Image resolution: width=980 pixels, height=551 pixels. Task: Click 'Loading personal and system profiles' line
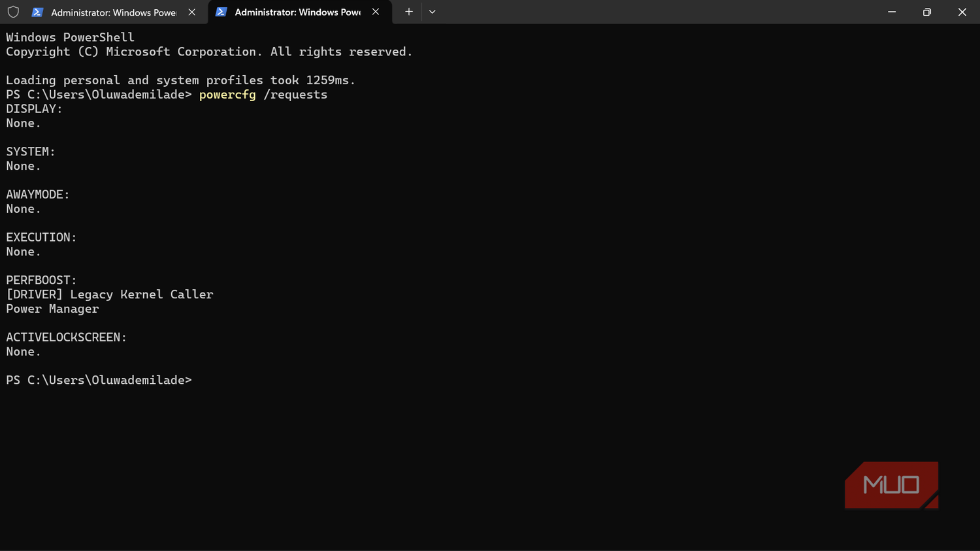[181, 80]
